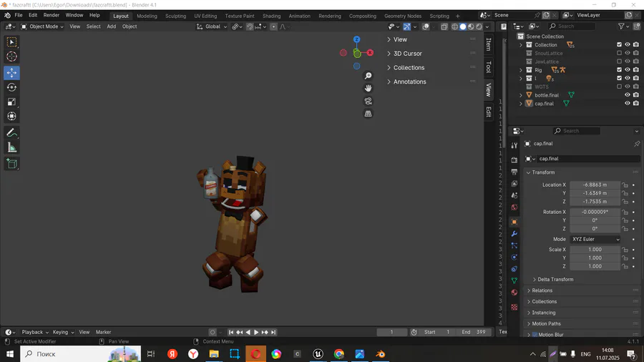This screenshot has width=644, height=362.
Task: Click the Location X value field
Action: (595, 185)
